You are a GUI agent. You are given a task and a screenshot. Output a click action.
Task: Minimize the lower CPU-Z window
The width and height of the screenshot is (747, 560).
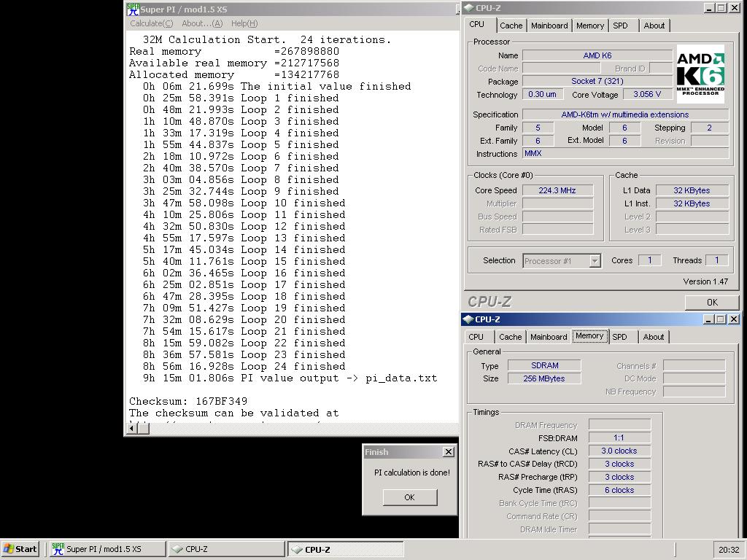click(709, 319)
